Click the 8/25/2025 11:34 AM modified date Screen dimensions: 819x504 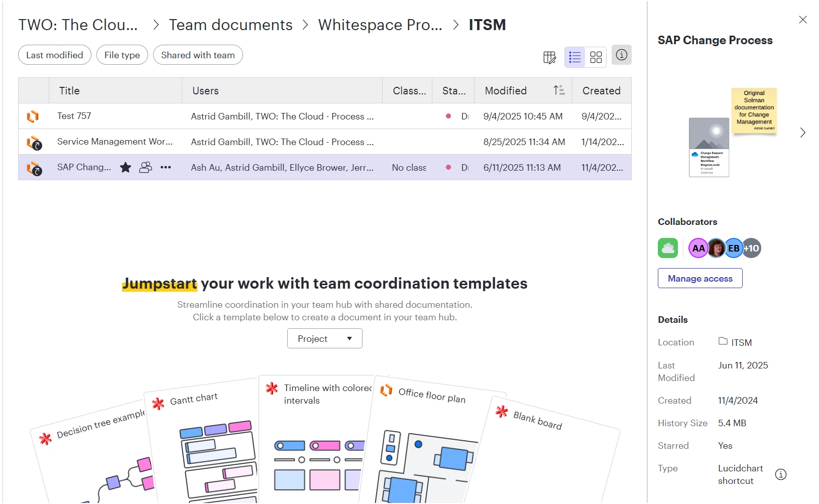point(524,142)
